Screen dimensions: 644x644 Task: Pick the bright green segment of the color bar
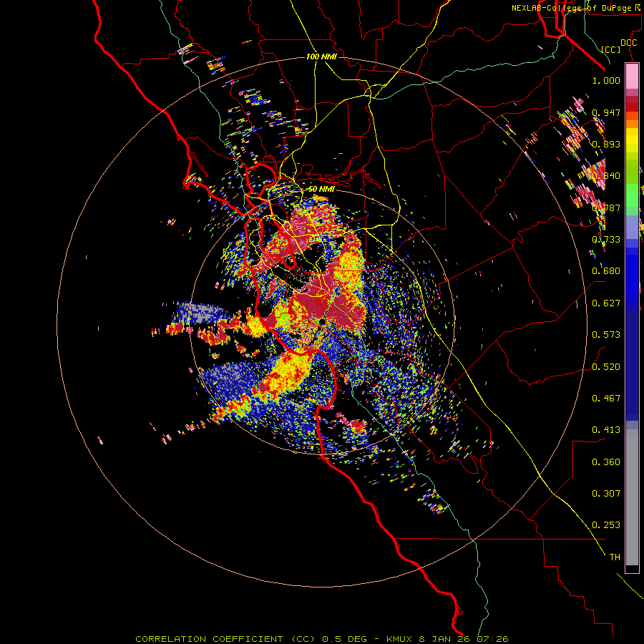coord(632,195)
